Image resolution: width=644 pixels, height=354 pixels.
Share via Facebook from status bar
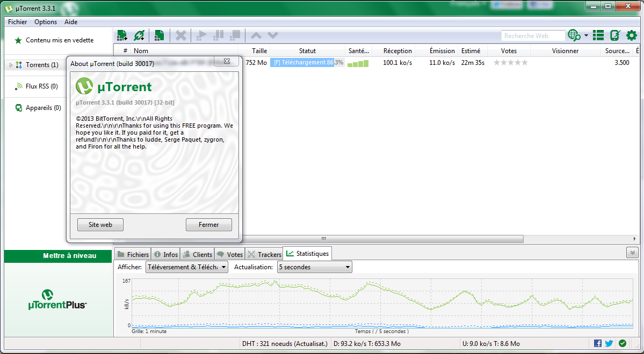click(597, 343)
